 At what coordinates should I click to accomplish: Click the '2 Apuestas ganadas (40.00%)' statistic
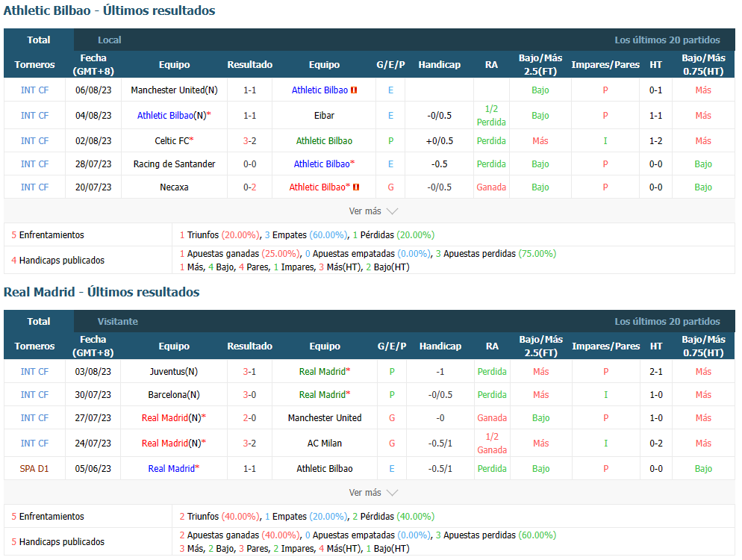click(x=239, y=535)
